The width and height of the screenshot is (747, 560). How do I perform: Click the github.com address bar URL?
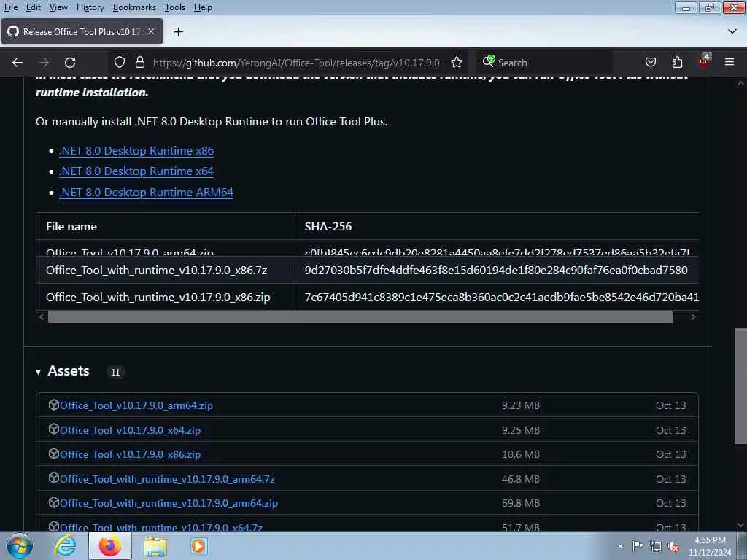(x=296, y=63)
